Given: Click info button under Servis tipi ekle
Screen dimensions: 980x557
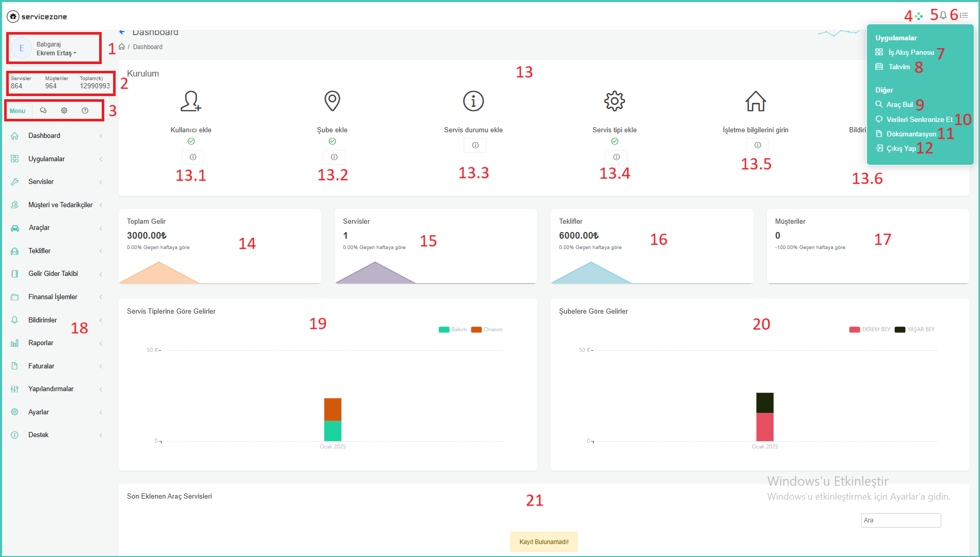Looking at the screenshot, I should pyautogui.click(x=617, y=157).
